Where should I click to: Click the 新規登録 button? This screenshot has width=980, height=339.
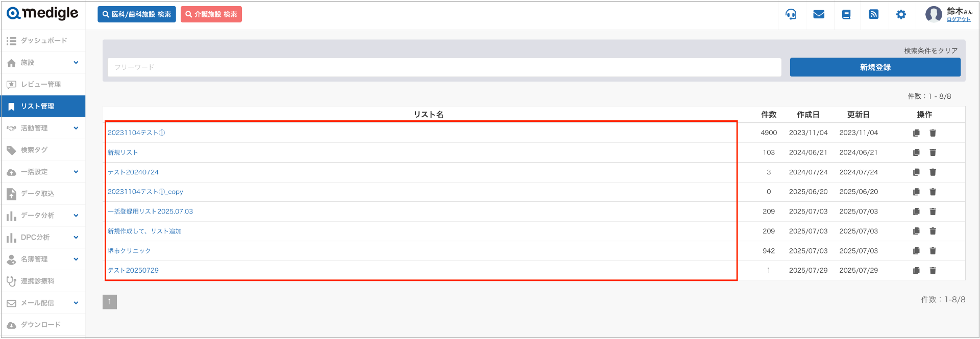click(875, 67)
